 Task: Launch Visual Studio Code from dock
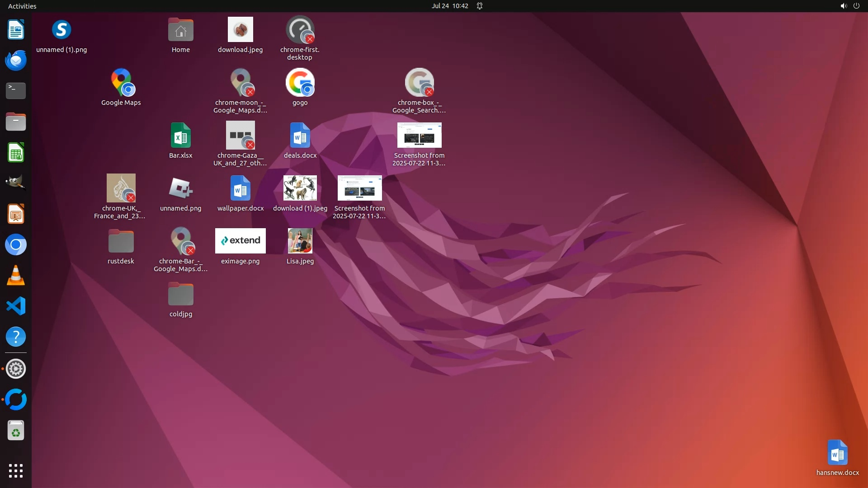click(16, 306)
